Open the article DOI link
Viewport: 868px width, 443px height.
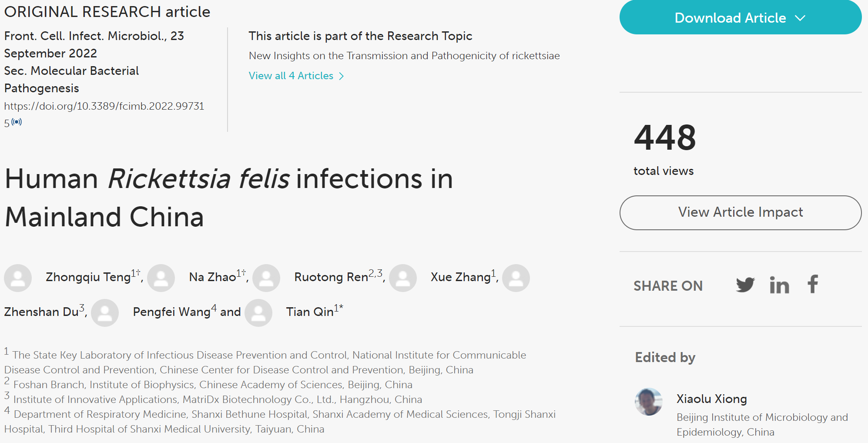[104, 106]
